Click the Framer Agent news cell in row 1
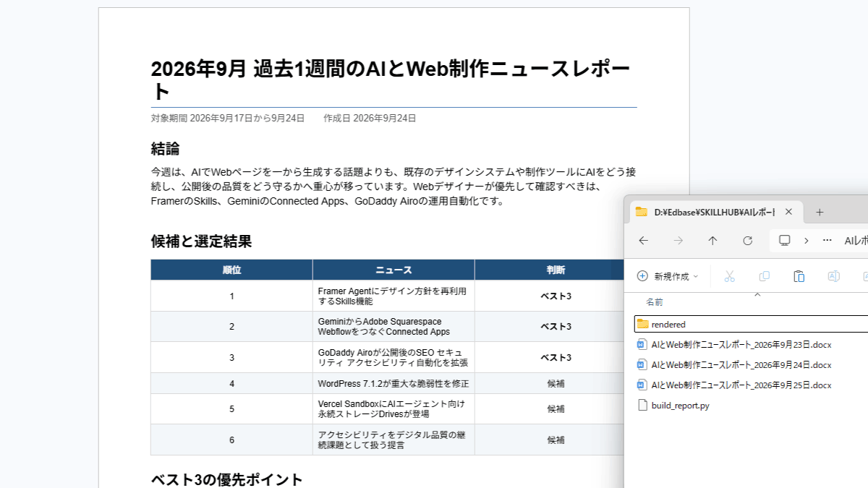Viewport: 868px width, 488px height. (x=393, y=296)
